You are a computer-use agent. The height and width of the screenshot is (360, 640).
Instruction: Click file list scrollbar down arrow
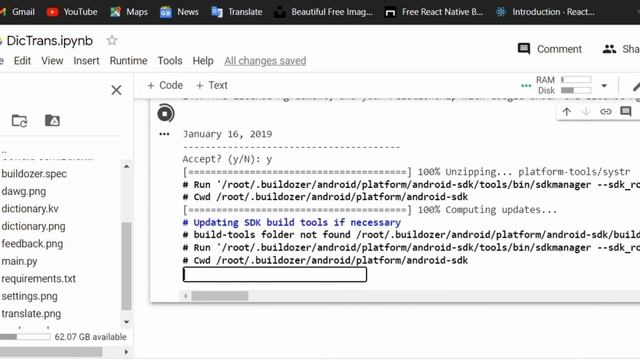pos(127,322)
